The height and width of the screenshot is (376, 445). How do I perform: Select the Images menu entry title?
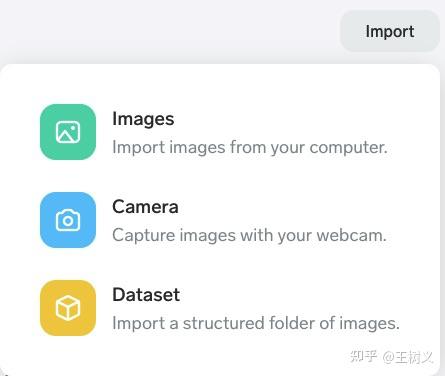point(143,119)
